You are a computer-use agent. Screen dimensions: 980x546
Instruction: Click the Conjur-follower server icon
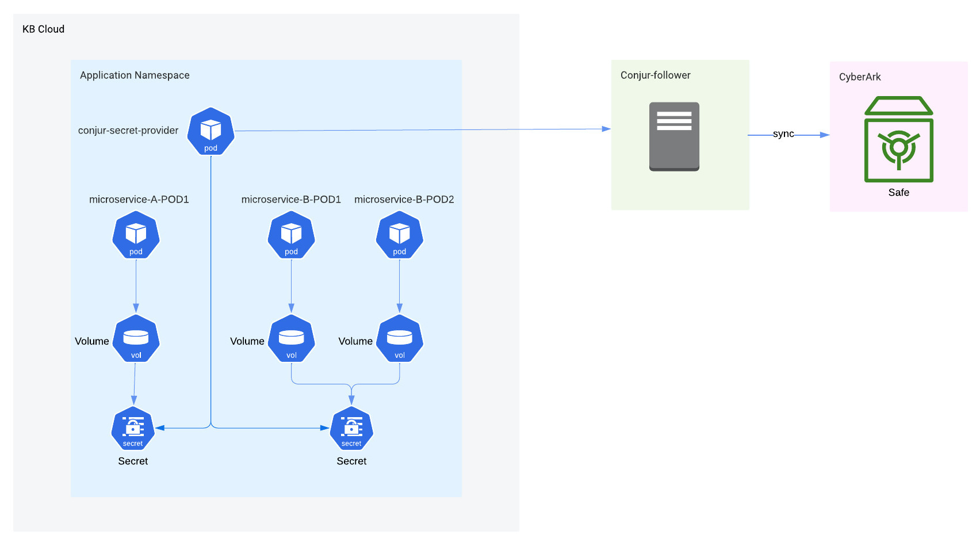(674, 136)
